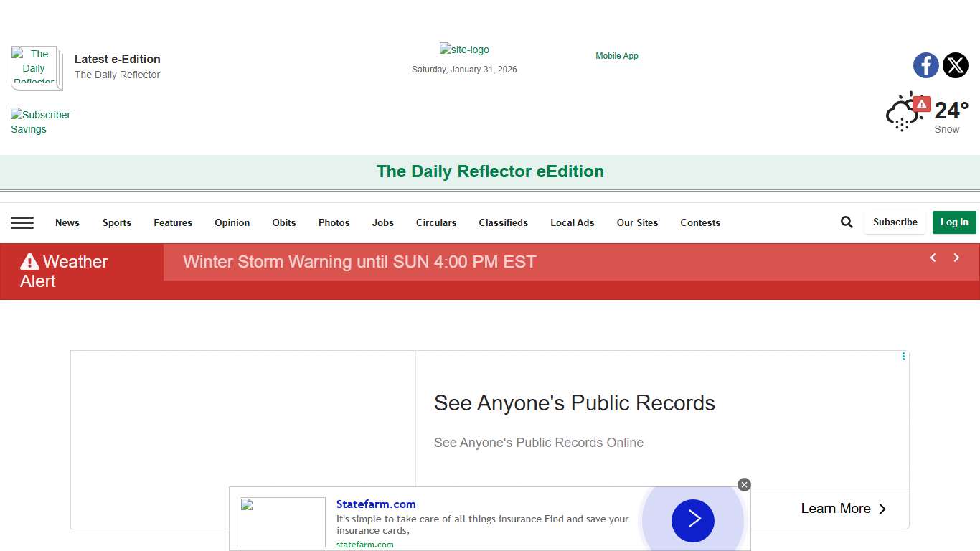Click the blue arrow on the ad
Image resolution: width=980 pixels, height=551 pixels.
click(x=692, y=521)
